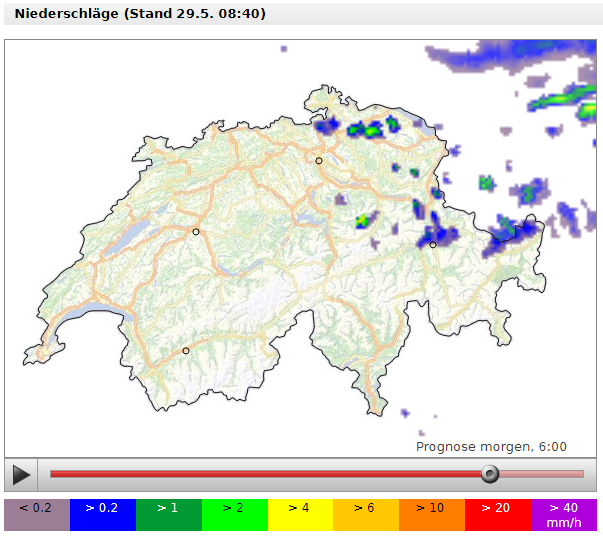
Task: Select the purple '> 40 mm/h' legend swatch
Action: coord(564,514)
